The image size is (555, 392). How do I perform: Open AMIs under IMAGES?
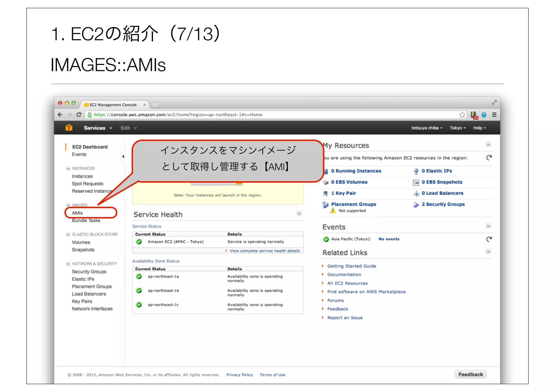click(x=77, y=213)
